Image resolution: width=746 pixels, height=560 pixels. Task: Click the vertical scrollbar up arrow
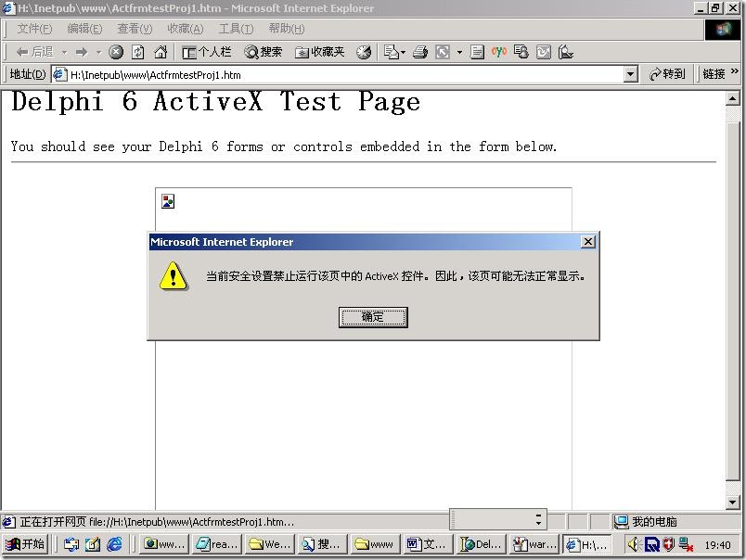click(x=733, y=99)
